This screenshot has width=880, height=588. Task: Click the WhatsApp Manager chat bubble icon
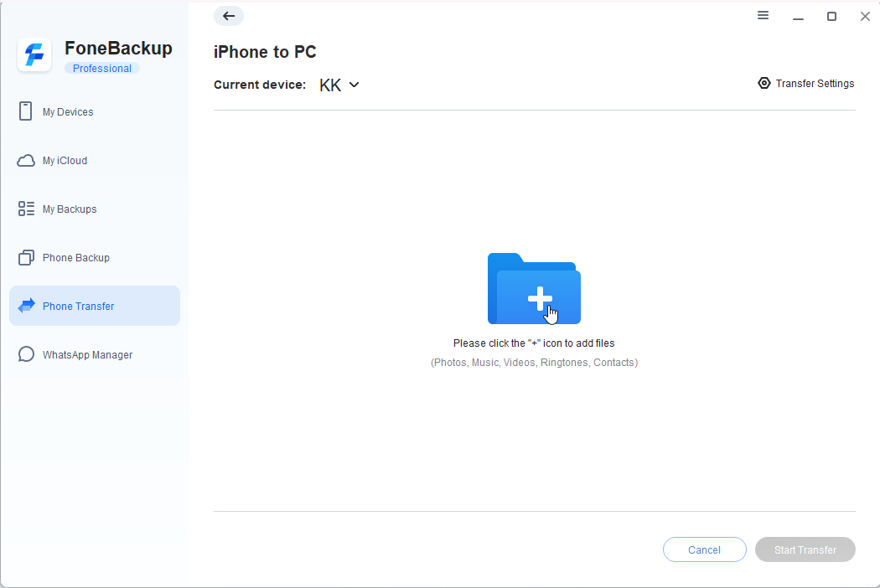click(26, 354)
